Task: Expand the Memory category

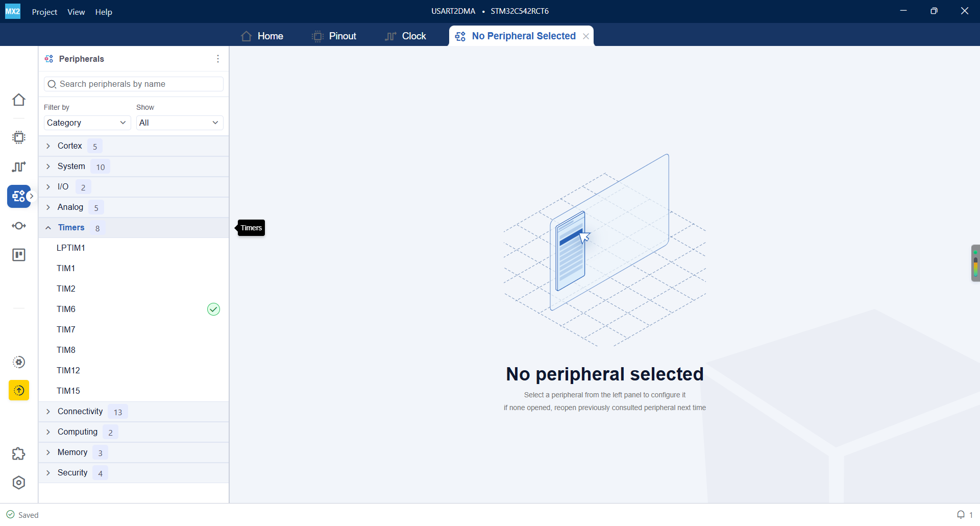Action: pyautogui.click(x=133, y=452)
